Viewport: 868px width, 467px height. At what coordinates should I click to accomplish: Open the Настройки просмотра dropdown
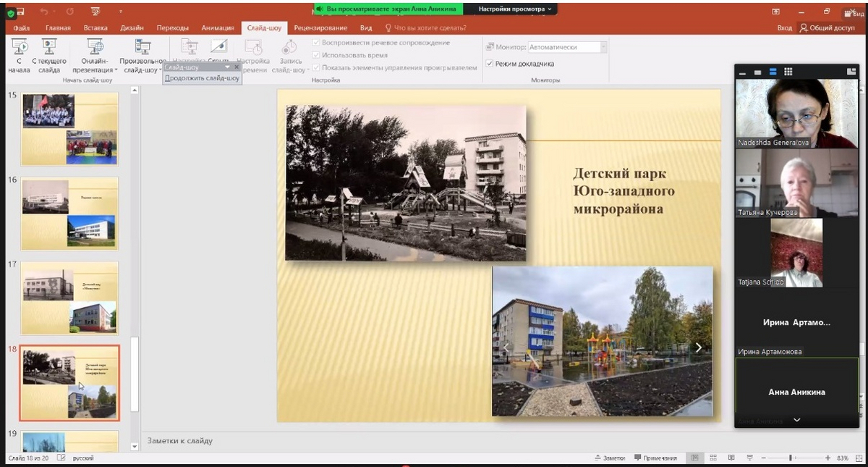tap(514, 9)
